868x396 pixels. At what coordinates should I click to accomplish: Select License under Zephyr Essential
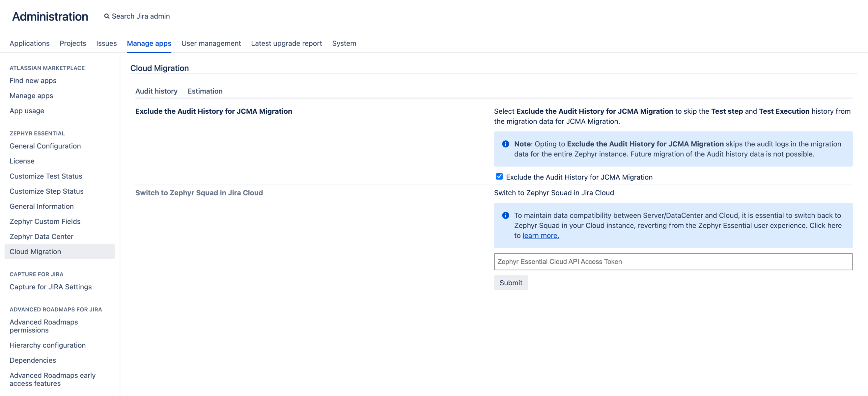[x=22, y=161]
